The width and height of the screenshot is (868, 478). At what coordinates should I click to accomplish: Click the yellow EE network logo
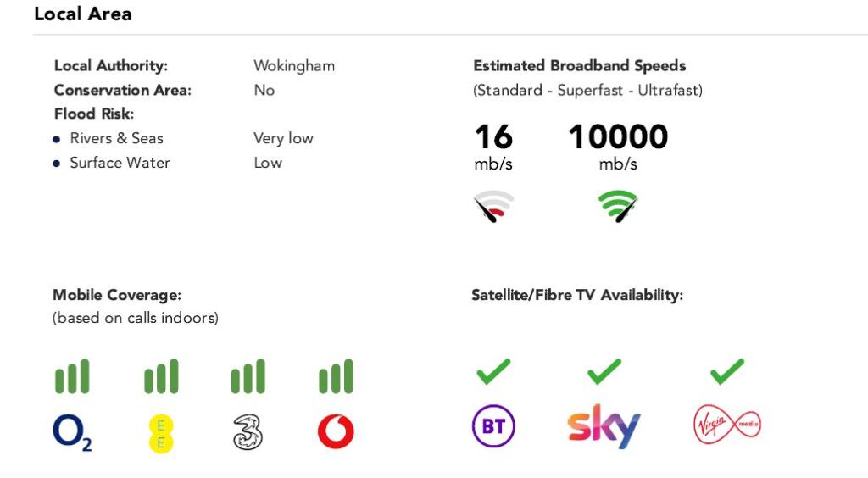click(160, 433)
